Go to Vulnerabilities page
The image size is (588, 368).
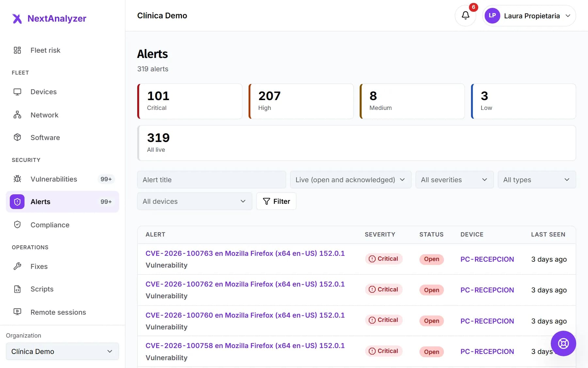coord(62,179)
